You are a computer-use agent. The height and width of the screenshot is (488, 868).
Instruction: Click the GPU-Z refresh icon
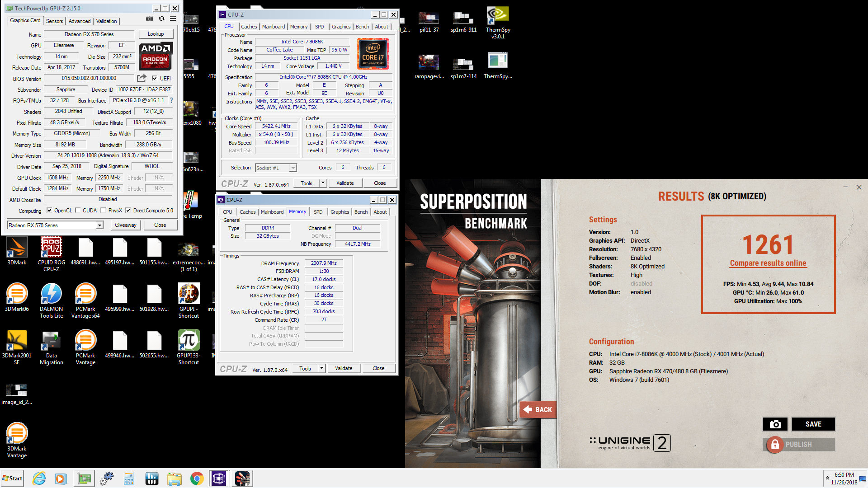[x=161, y=19]
